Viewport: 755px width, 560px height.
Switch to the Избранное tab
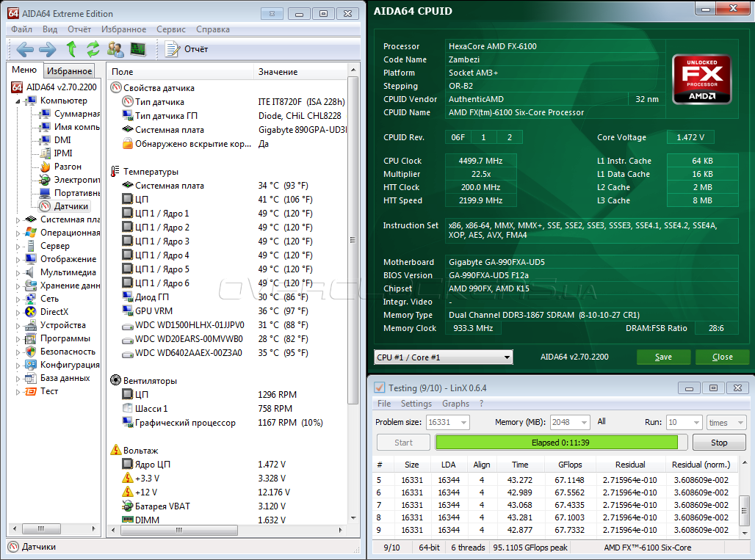69,71
